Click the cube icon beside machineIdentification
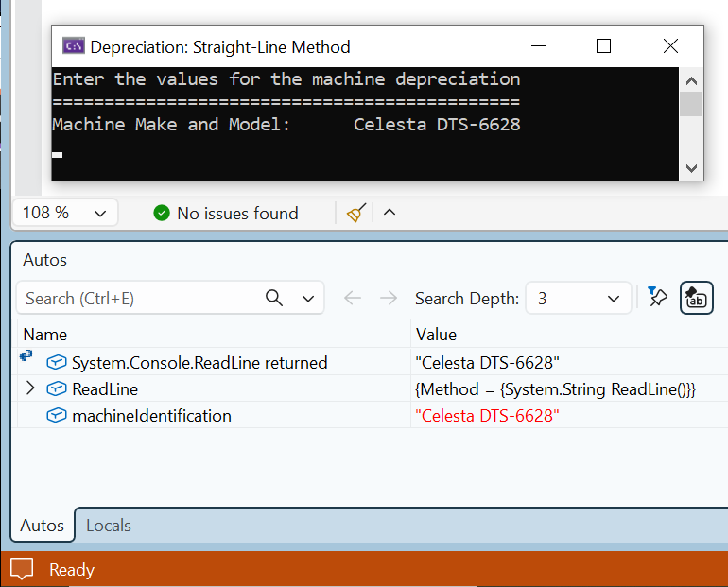The height and width of the screenshot is (587, 728). tap(56, 415)
